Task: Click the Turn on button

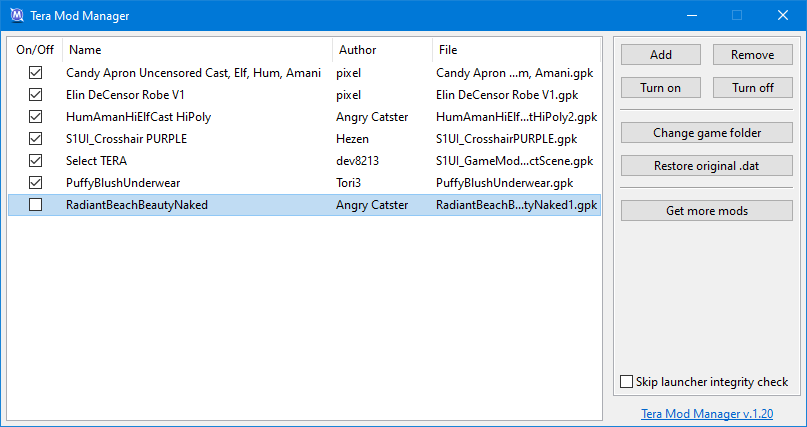Action: (660, 88)
